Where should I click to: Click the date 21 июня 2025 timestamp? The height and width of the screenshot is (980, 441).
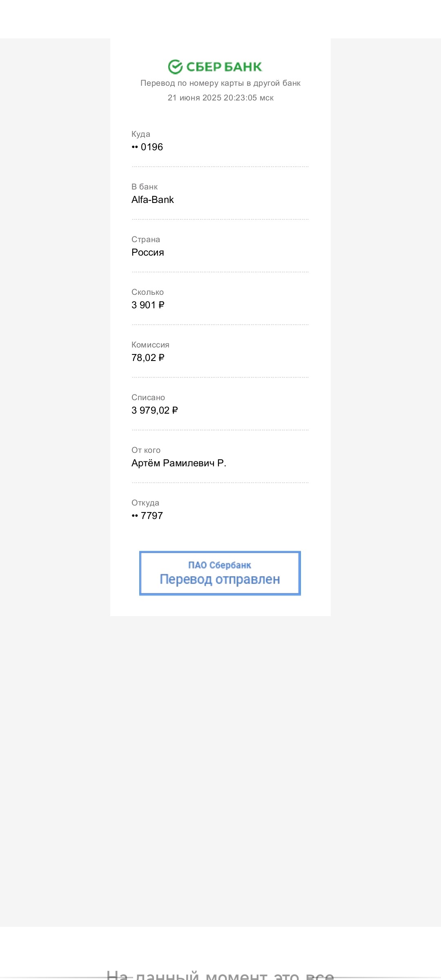[220, 98]
